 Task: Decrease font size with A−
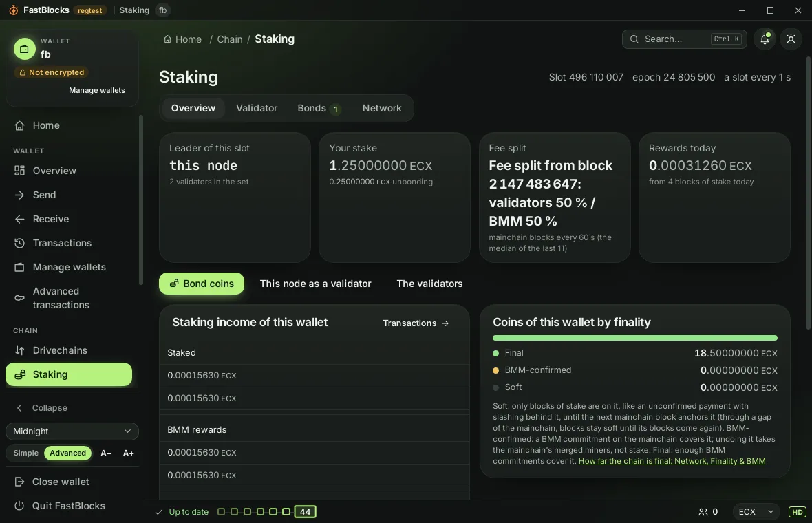106,453
